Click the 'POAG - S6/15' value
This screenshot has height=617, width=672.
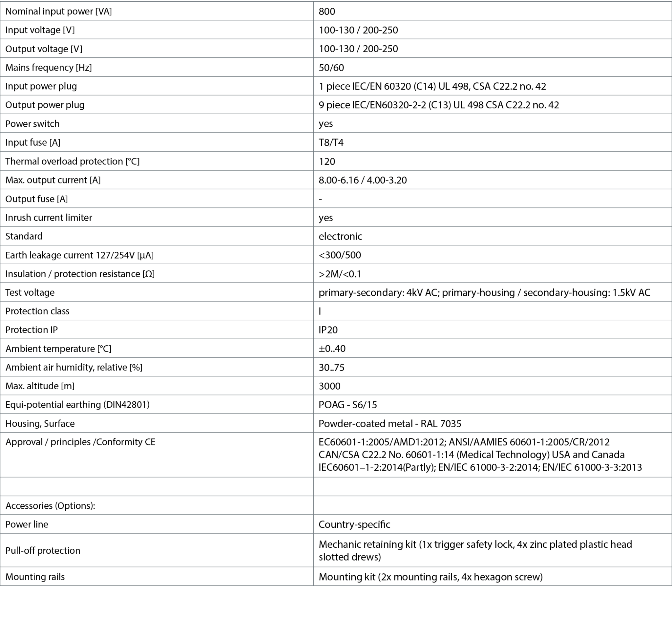click(348, 405)
